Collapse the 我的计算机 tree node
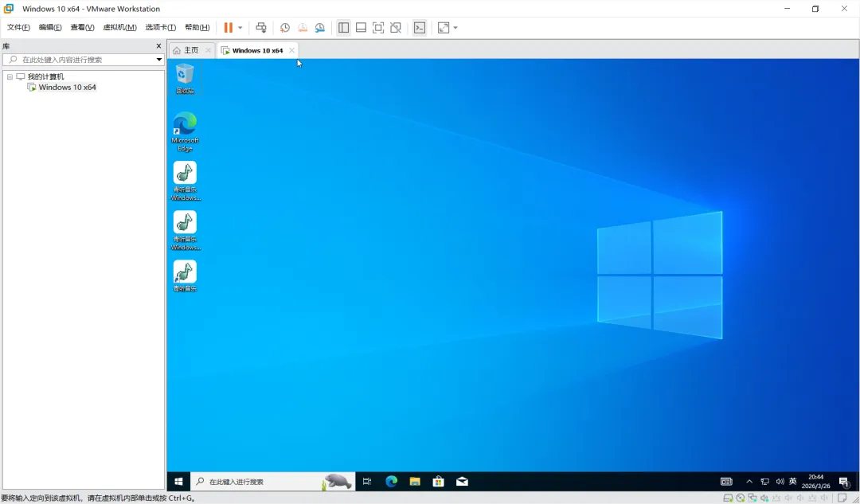The height and width of the screenshot is (504, 860). point(10,76)
